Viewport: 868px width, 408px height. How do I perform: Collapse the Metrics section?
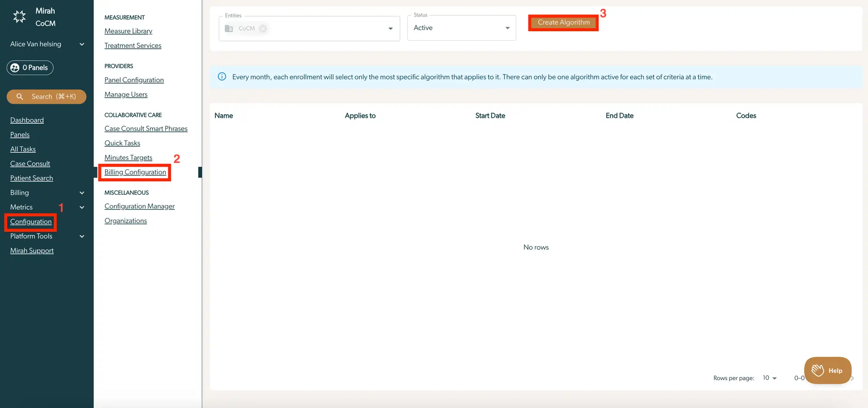(82, 207)
